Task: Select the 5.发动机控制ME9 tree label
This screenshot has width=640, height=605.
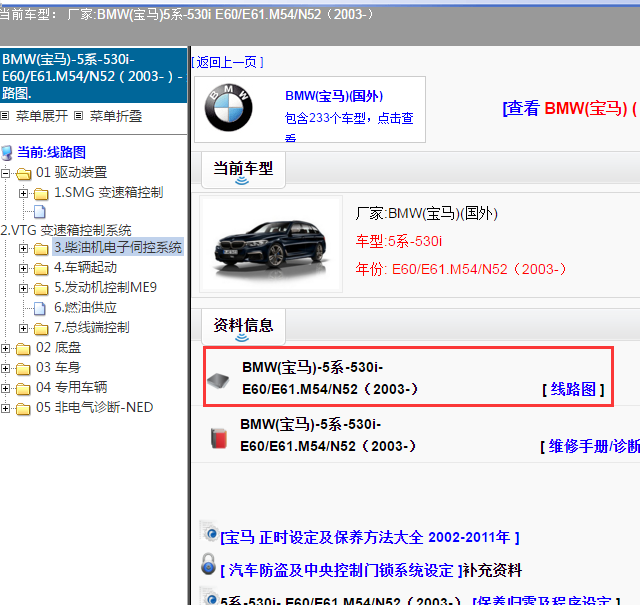Action: (105, 287)
